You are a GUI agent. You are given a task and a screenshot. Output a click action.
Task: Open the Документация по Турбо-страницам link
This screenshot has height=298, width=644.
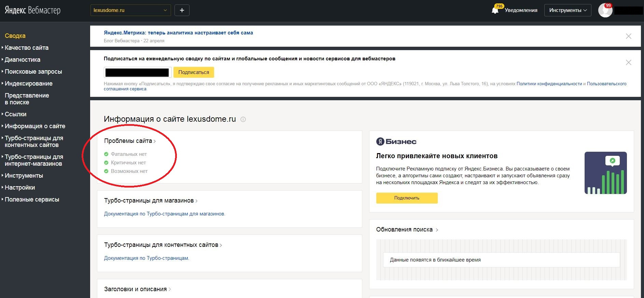(x=146, y=258)
